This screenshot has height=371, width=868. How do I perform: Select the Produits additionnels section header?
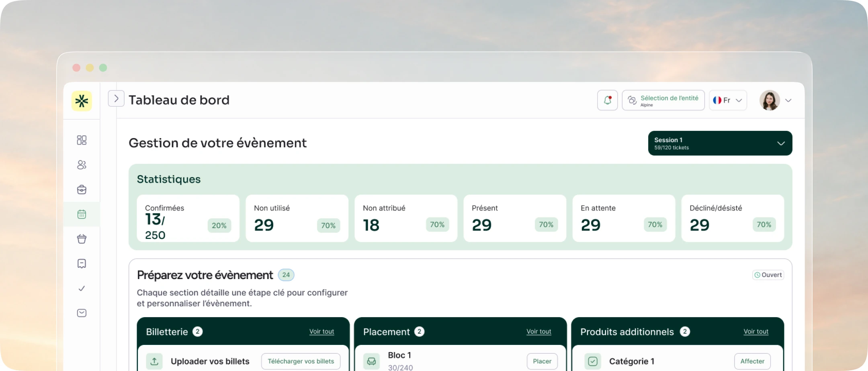pyautogui.click(x=678, y=332)
